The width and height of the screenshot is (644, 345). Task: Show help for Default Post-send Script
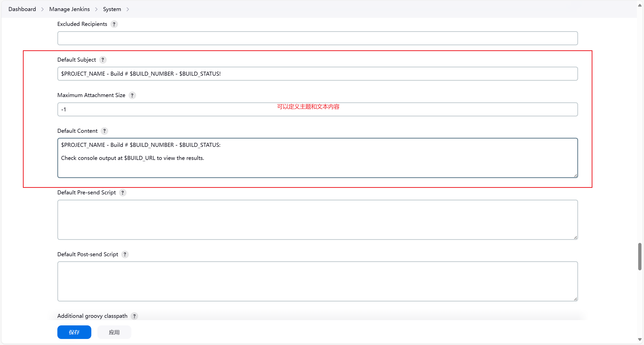click(x=125, y=254)
